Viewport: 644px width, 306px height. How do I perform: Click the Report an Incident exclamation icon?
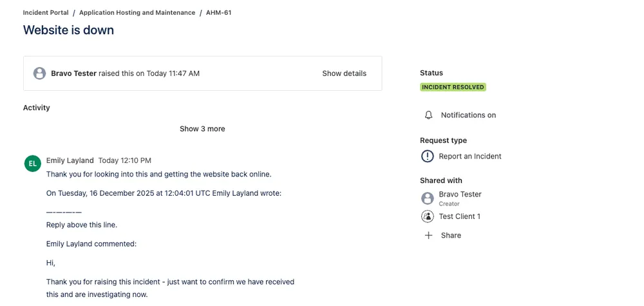click(428, 156)
